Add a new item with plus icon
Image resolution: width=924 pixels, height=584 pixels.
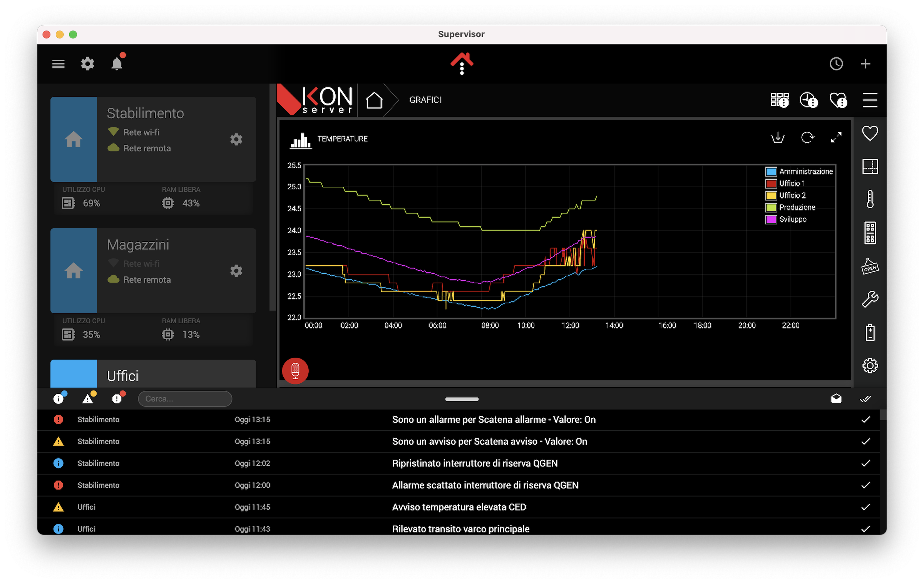pos(865,64)
